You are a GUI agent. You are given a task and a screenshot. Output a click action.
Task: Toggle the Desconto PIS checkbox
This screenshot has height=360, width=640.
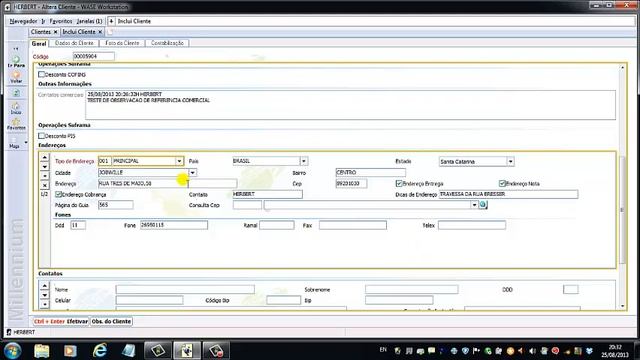41,136
